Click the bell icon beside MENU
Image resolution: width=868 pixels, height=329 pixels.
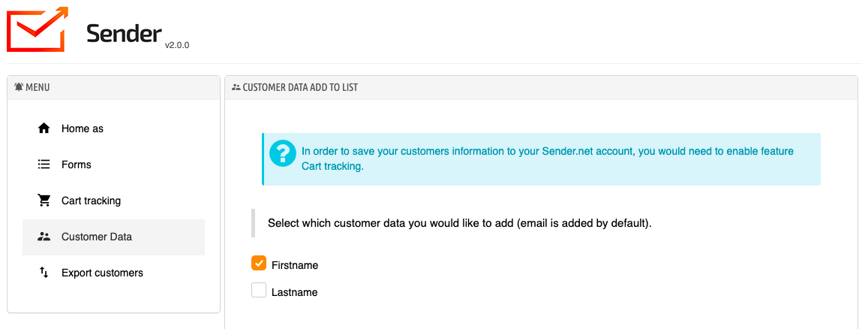coord(19,87)
